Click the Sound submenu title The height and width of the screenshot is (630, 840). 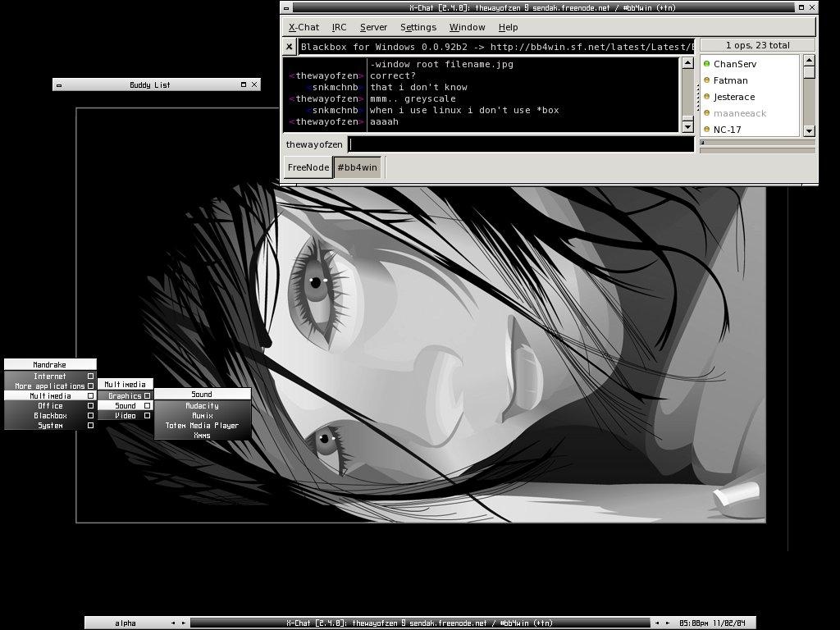(203, 395)
